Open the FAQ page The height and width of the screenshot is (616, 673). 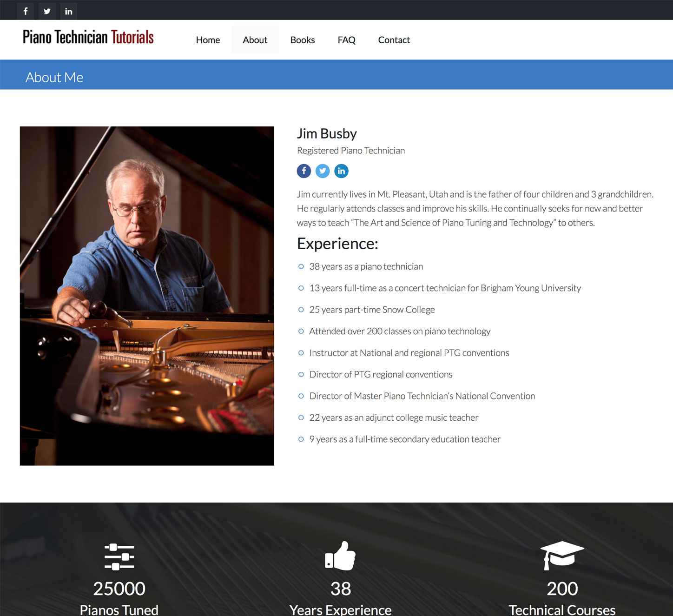tap(347, 40)
